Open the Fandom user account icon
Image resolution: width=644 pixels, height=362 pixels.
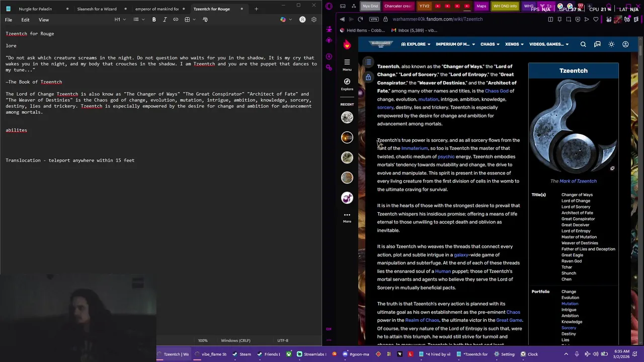click(625, 44)
